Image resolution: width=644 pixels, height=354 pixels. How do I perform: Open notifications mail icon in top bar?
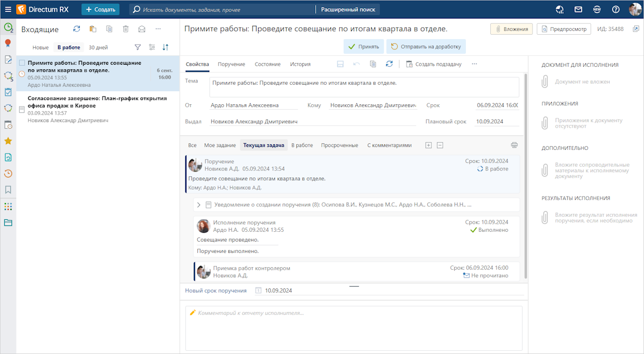click(578, 9)
